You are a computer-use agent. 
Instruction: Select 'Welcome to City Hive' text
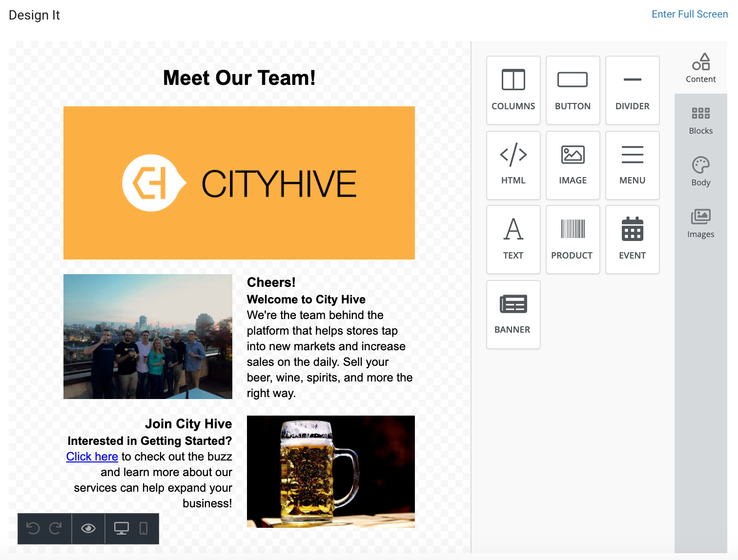306,300
